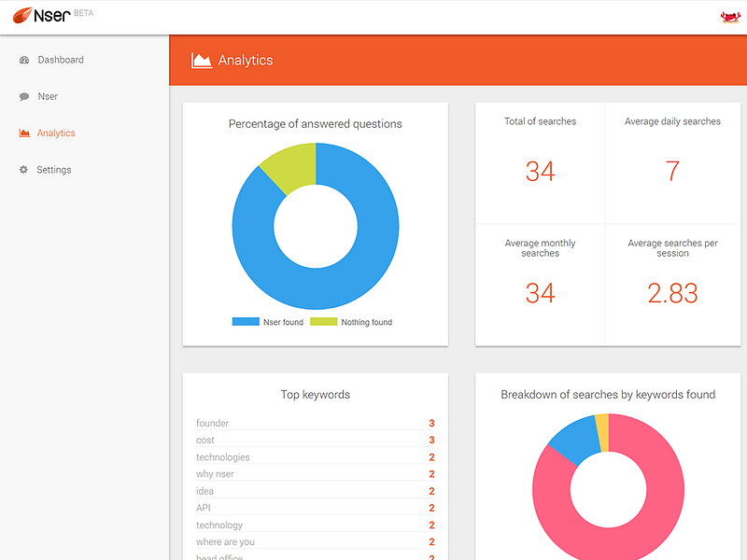Select the 'technologies' keyword row
This screenshot has width=747, height=560.
click(x=316, y=457)
